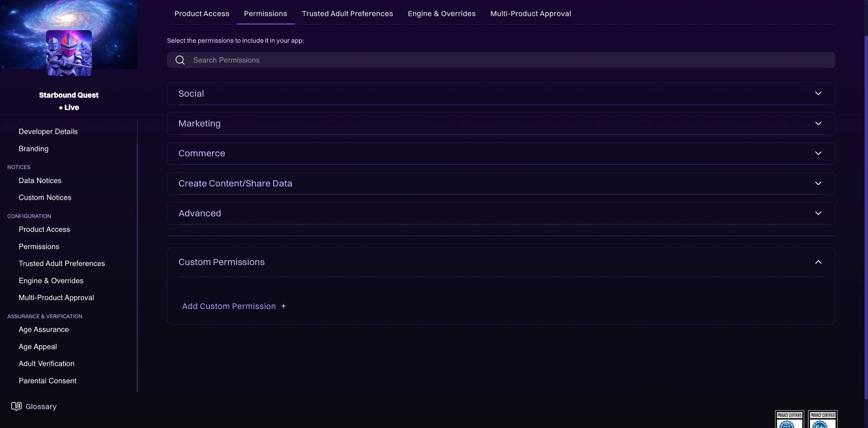
Task: Open the Trusted Adult Preferences tab
Action: [347, 14]
